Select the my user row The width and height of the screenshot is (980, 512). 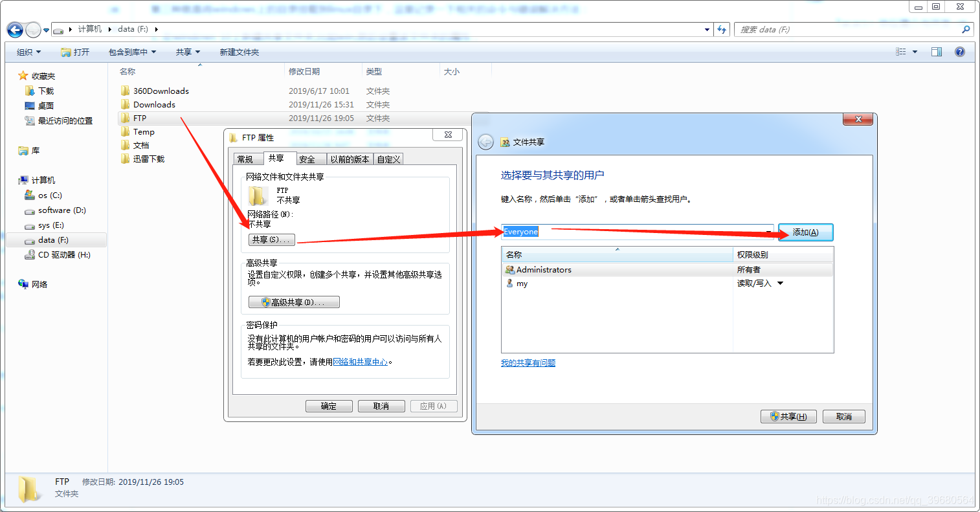click(667, 284)
